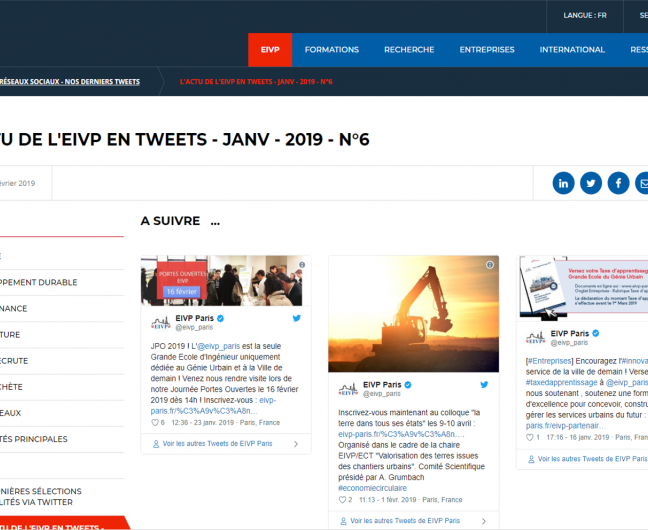Select the CHÈTE sidebar item
648x530 pixels.
point(12,387)
